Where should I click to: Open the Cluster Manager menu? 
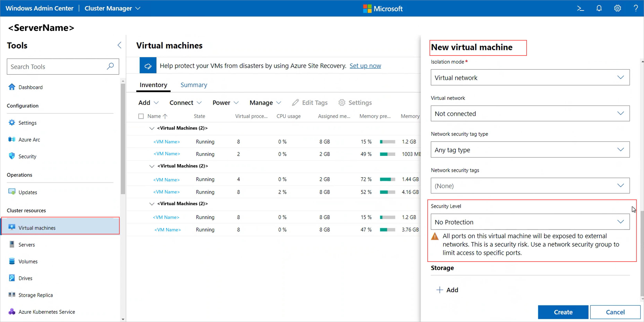pos(112,8)
